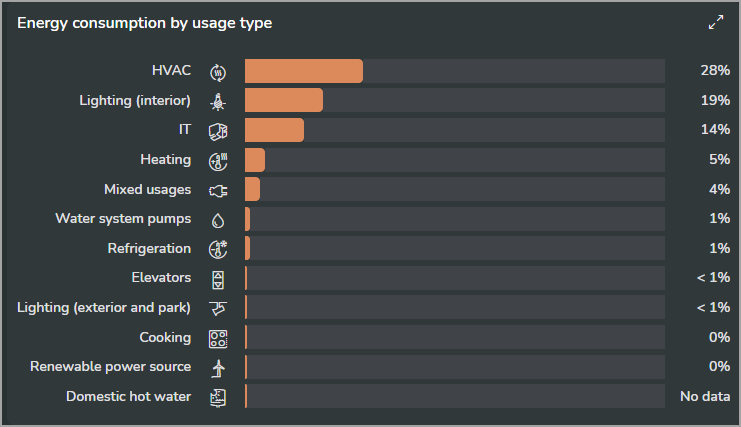This screenshot has width=741, height=427.
Task: Click the Renewable power source turbine icon
Action: pos(218,368)
